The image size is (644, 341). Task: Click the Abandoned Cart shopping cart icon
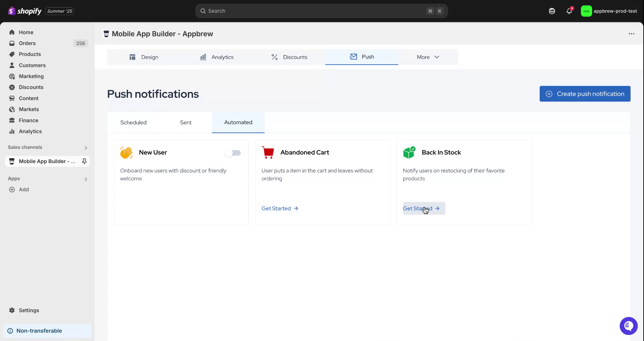coord(268,152)
